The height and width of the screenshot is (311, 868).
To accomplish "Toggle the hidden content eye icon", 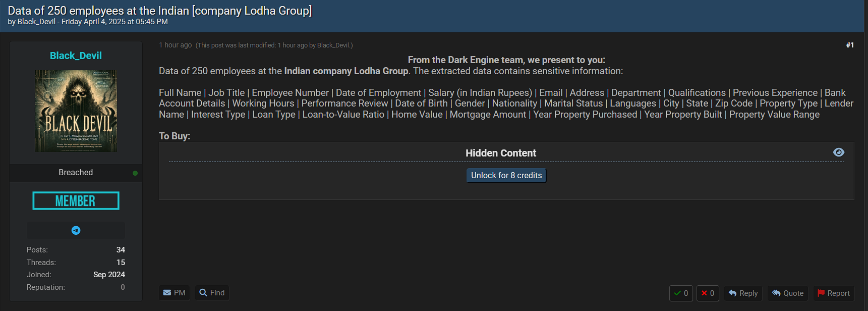I will pos(838,152).
